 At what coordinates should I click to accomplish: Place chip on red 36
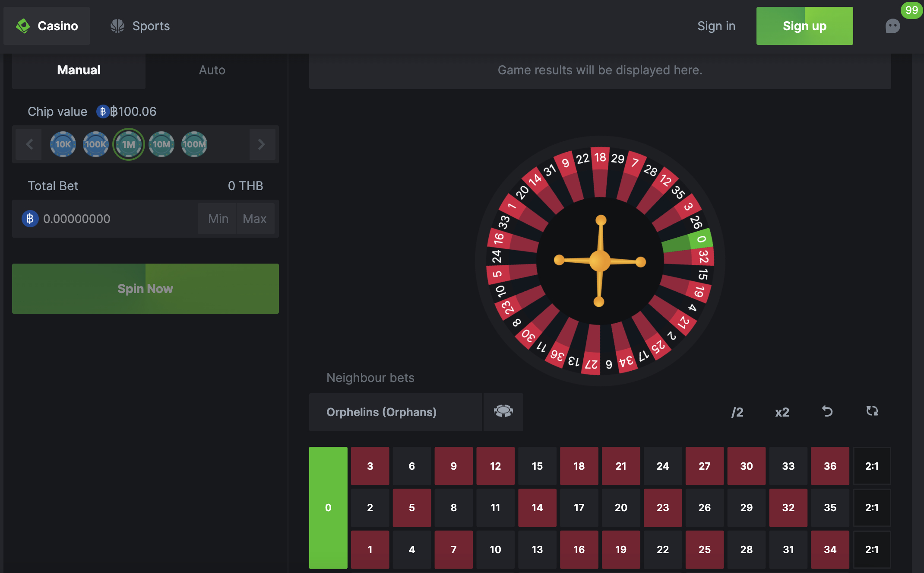tap(830, 466)
